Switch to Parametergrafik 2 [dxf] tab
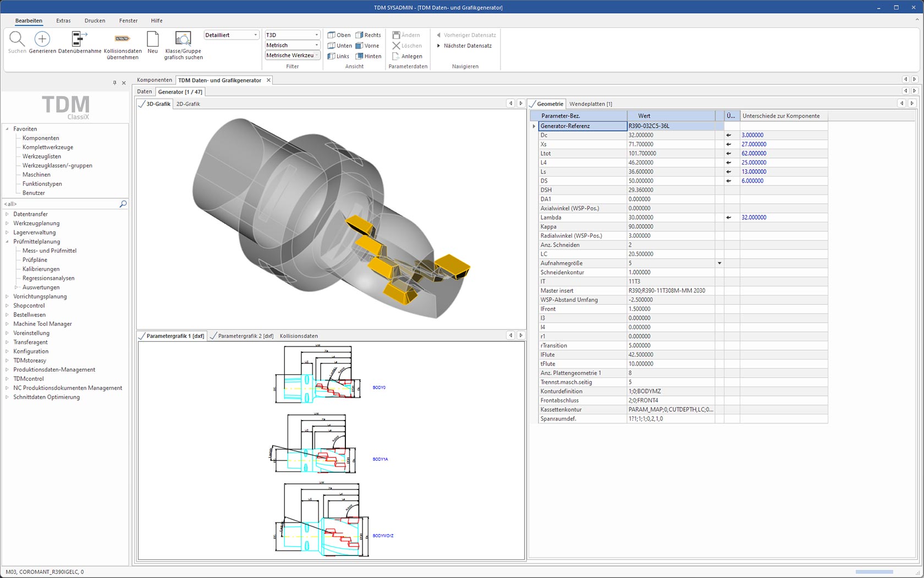The height and width of the screenshot is (578, 924). (x=242, y=336)
